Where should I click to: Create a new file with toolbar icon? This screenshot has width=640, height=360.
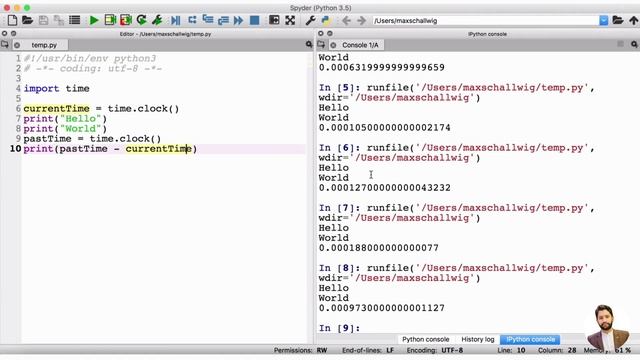[12, 20]
